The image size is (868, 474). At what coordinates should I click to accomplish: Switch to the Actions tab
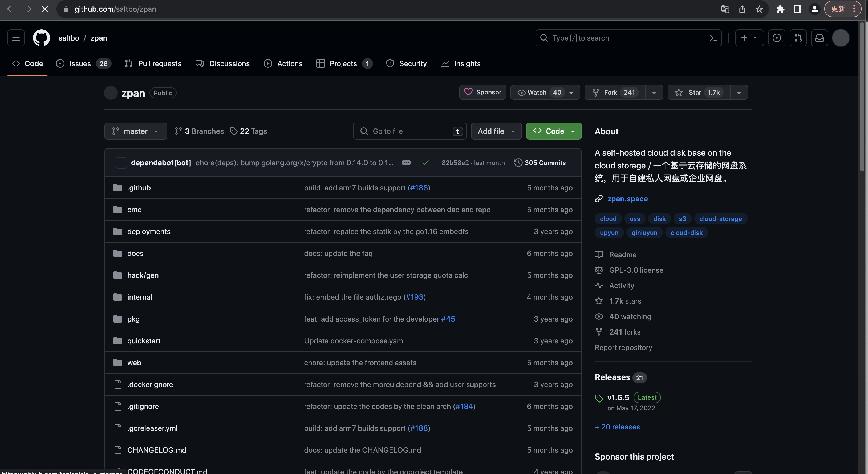click(283, 63)
